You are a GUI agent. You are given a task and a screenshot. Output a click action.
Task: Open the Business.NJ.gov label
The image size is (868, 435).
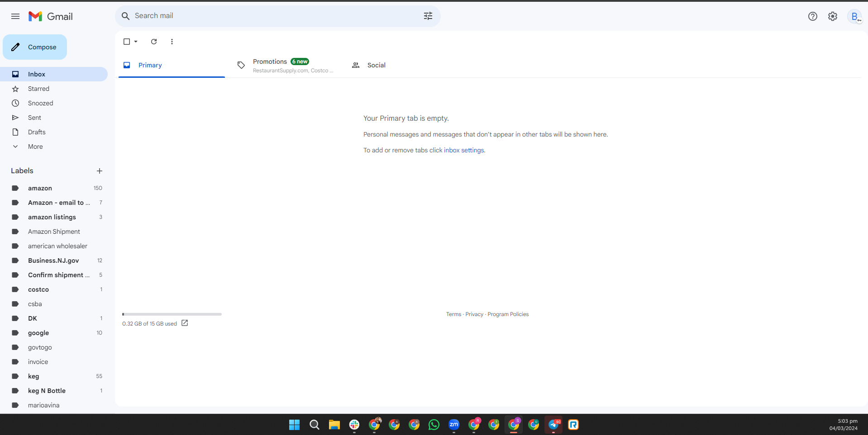coord(54,260)
